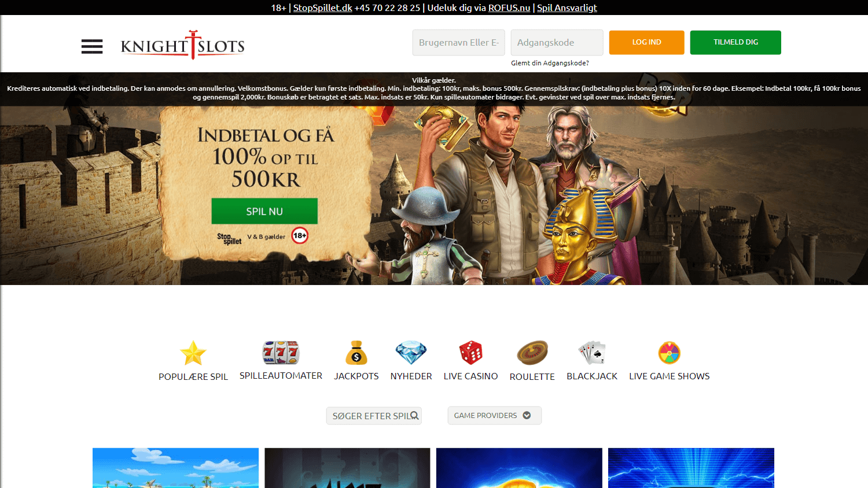This screenshot has height=488, width=868.
Task: Expand the Game Providers dropdown
Action: [494, 415]
